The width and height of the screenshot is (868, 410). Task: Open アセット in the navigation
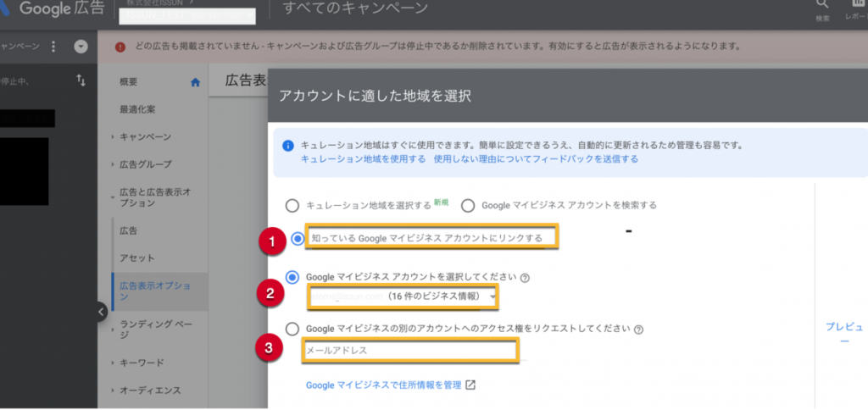coord(137,258)
